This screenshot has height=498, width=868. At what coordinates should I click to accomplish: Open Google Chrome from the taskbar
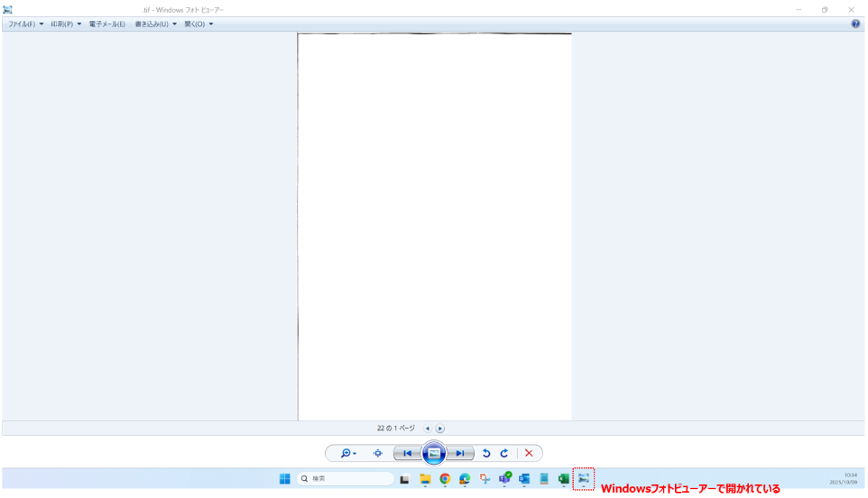[x=445, y=479]
